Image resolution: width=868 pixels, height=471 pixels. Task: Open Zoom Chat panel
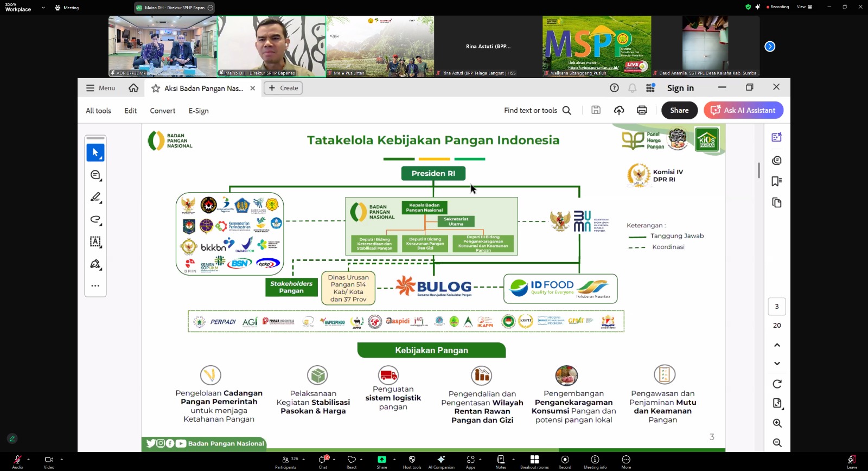pos(323,461)
